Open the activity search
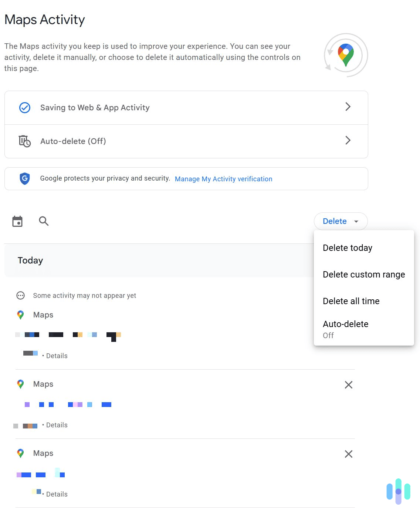The height and width of the screenshot is (508, 420). tap(43, 221)
